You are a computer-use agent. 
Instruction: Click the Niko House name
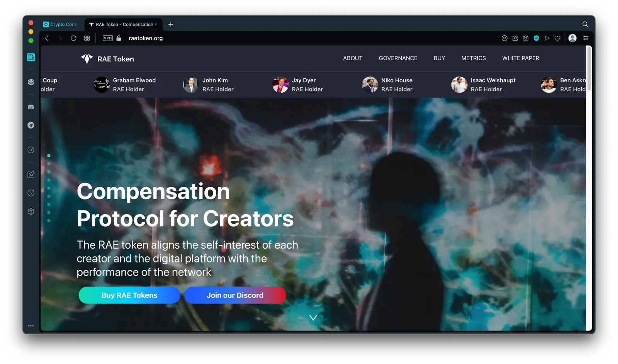[397, 80]
